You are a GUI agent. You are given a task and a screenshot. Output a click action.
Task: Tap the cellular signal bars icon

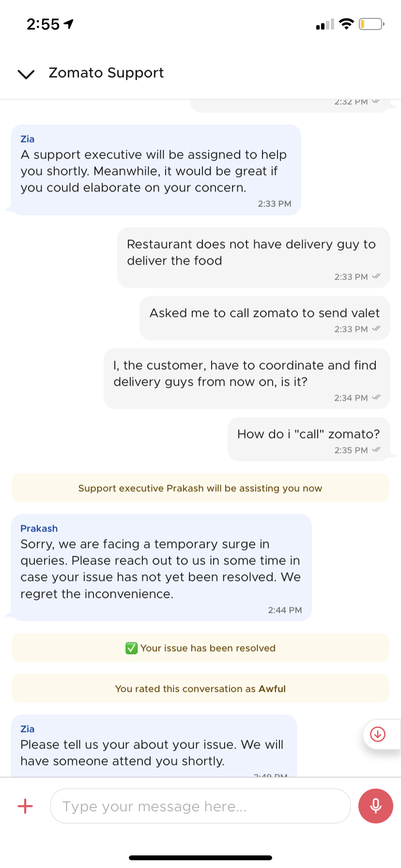(x=325, y=24)
